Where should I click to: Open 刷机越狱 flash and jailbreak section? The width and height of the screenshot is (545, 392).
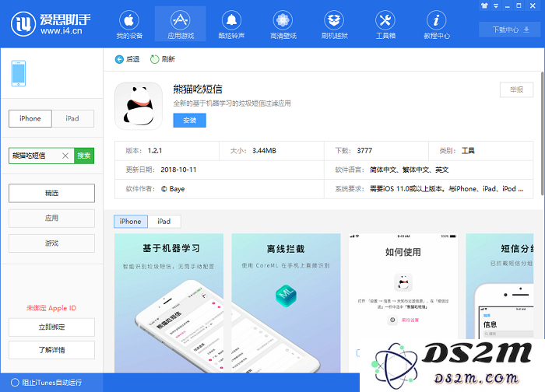coord(334,24)
